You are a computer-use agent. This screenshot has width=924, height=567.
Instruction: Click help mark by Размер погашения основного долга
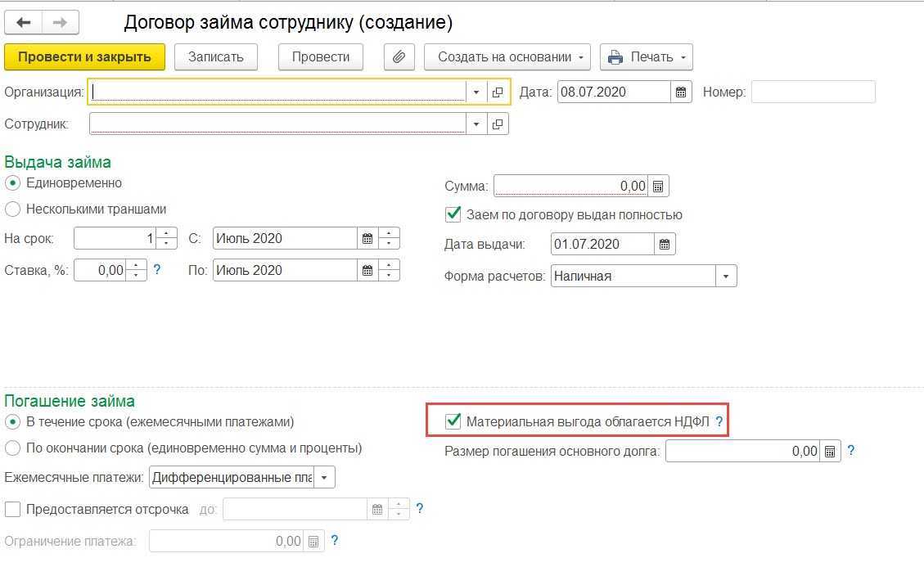point(851,450)
